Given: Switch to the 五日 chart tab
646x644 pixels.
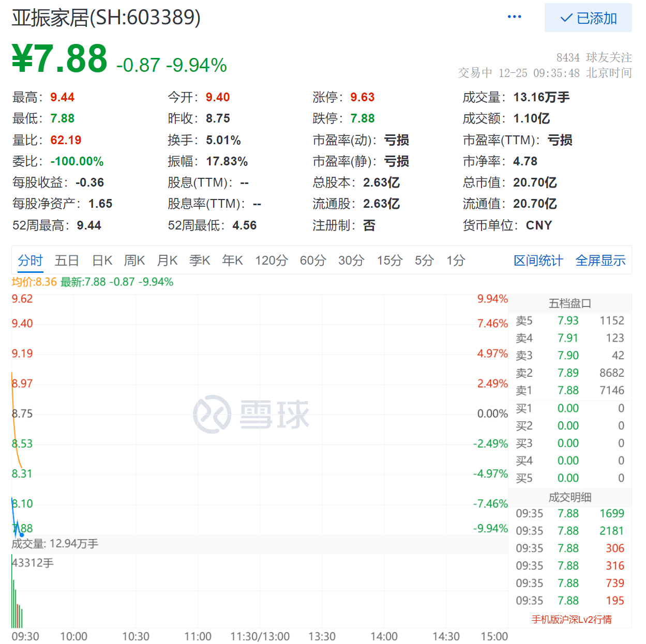Looking at the screenshot, I should (67, 260).
